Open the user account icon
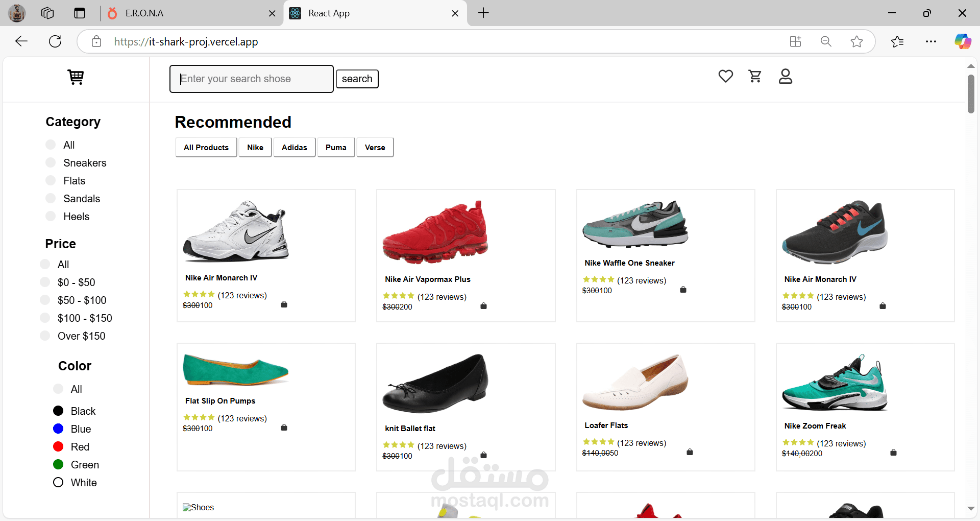 [x=786, y=76]
